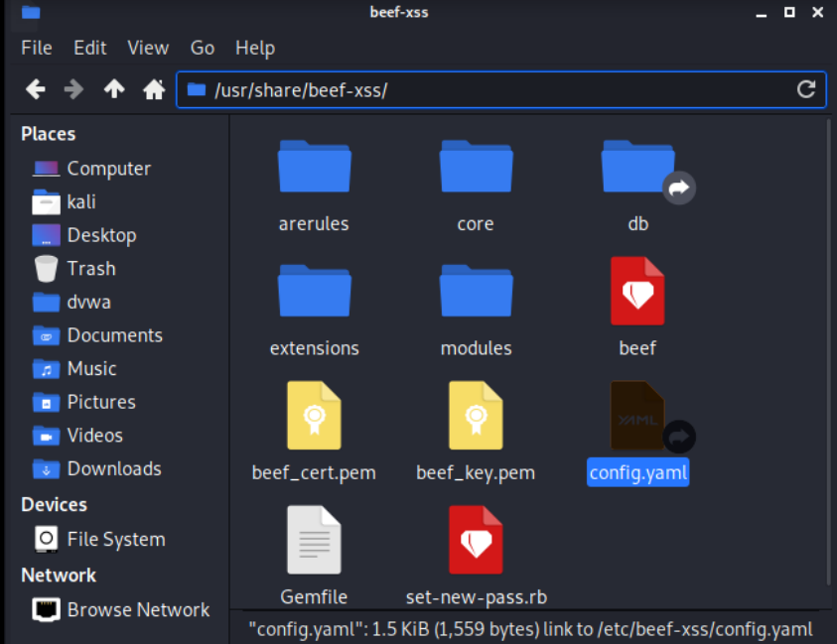Screen dimensions: 837x644
Task: Click the window menu icon in the title bar
Action: [31, 12]
